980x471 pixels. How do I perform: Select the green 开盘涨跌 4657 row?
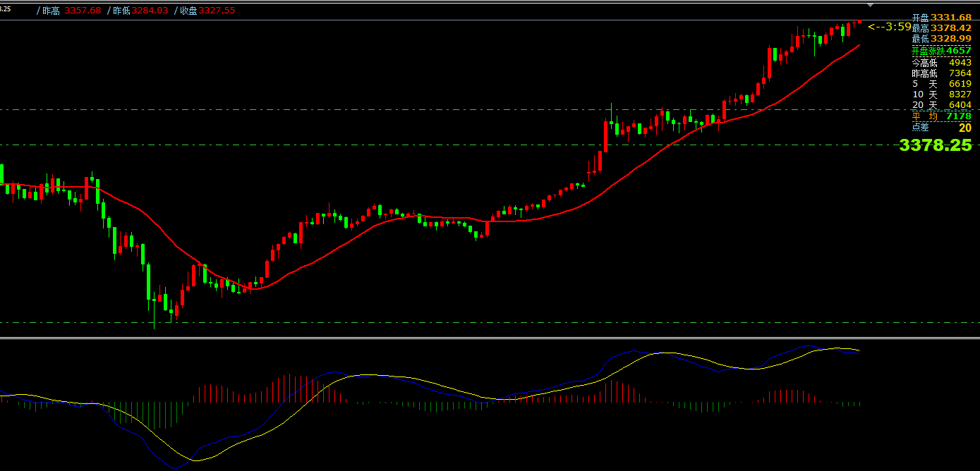pyautogui.click(x=941, y=51)
